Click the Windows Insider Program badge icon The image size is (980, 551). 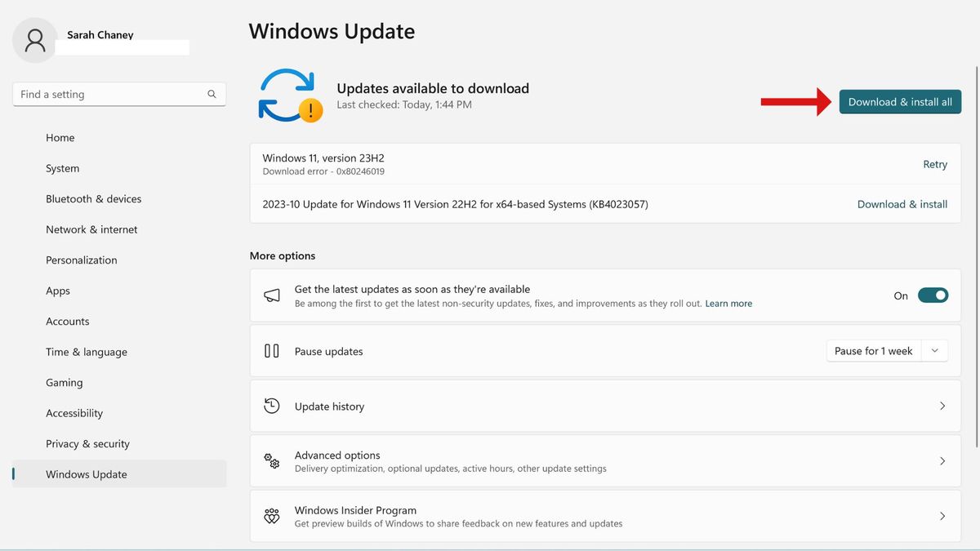click(271, 516)
